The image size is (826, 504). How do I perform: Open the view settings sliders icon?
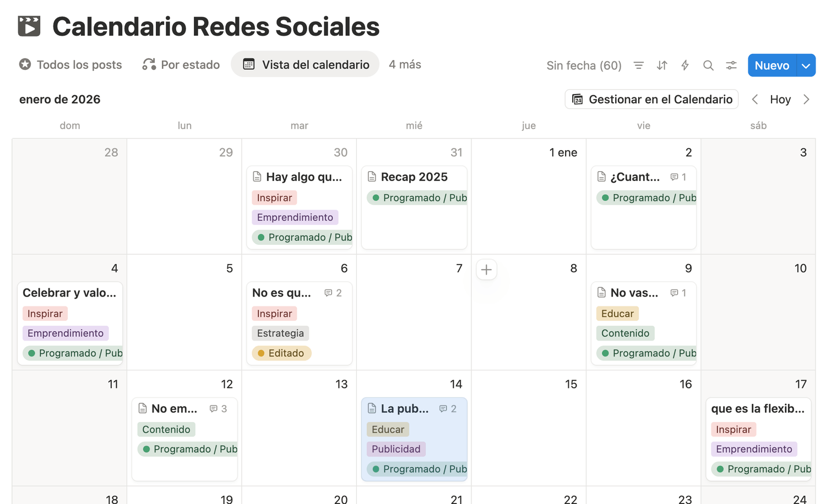(x=731, y=65)
